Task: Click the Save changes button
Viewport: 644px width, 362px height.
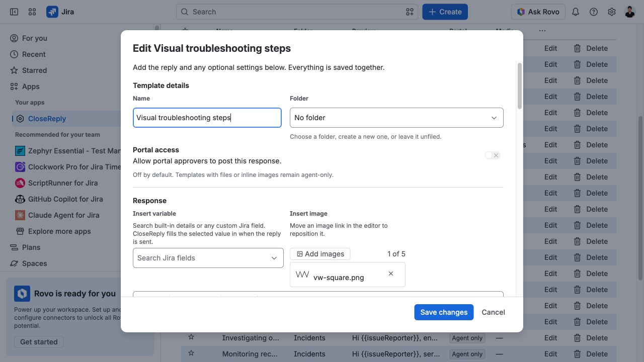Action: pyautogui.click(x=444, y=312)
